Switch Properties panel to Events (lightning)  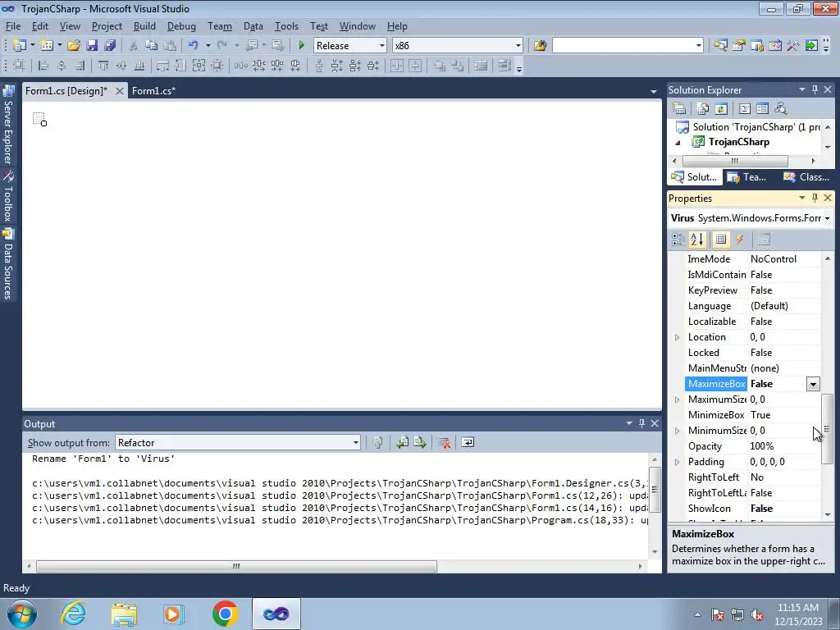tap(740, 240)
